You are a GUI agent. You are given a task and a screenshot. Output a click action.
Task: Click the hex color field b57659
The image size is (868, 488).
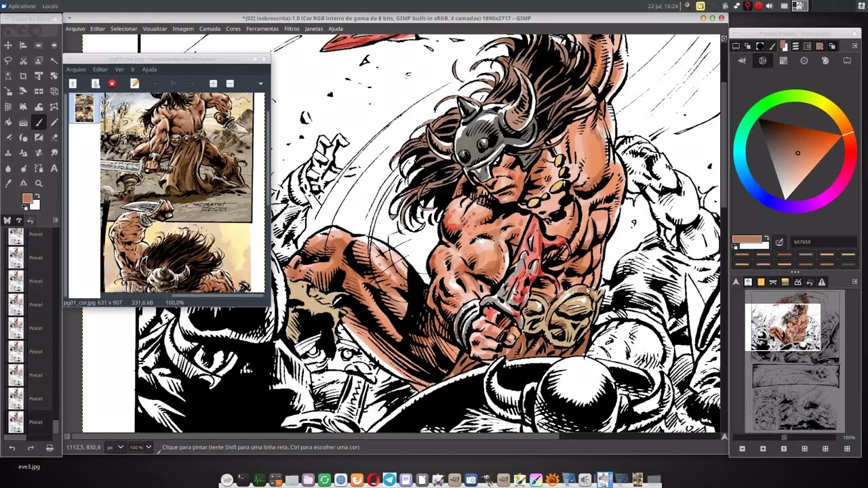click(x=824, y=241)
